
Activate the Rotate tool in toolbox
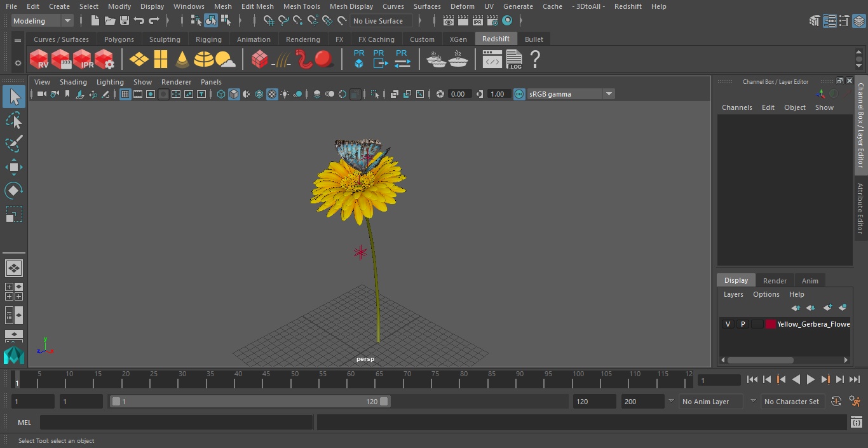pyautogui.click(x=13, y=191)
